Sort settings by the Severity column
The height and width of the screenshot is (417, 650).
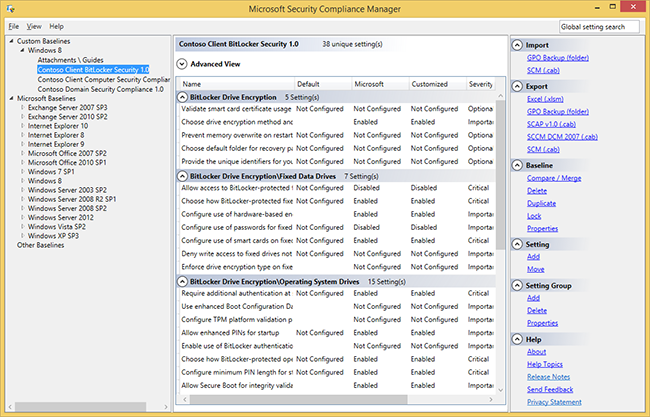[480, 84]
